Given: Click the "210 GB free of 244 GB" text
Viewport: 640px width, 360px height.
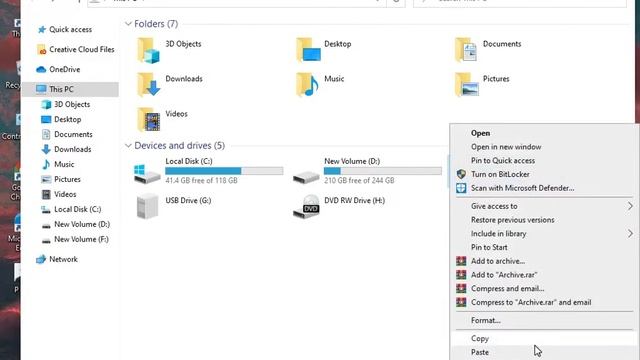Looking at the screenshot, I should pos(359,180).
